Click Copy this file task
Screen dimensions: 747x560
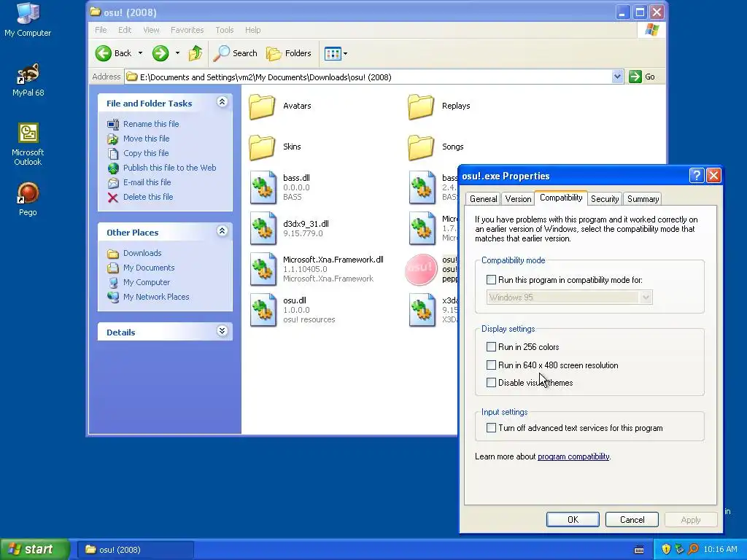[146, 153]
